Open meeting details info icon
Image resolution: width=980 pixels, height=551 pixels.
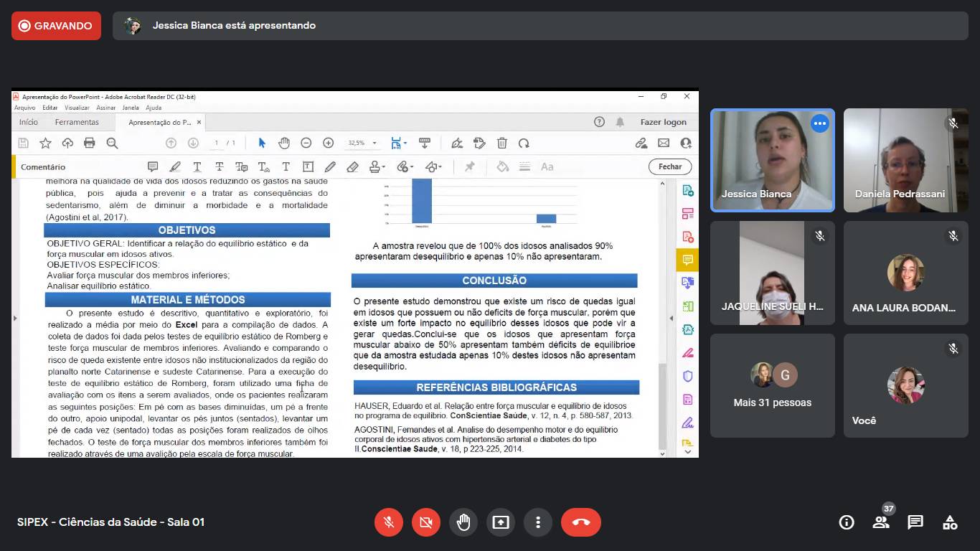pyautogui.click(x=847, y=522)
